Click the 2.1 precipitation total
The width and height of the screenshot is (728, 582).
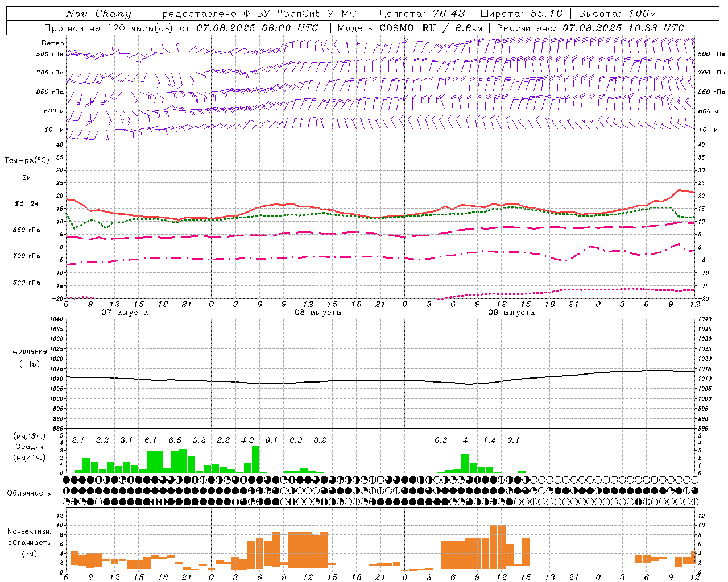coord(78,440)
